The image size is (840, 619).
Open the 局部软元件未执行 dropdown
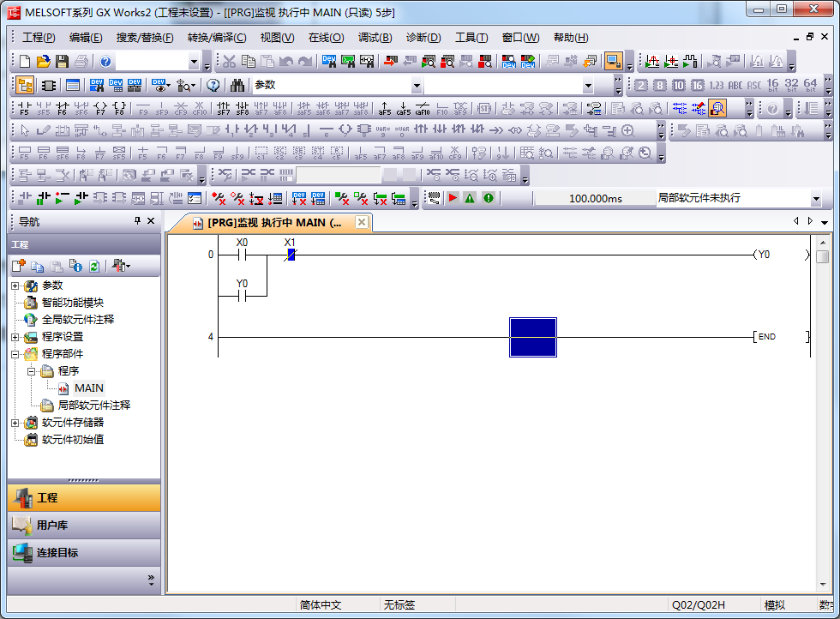click(815, 198)
